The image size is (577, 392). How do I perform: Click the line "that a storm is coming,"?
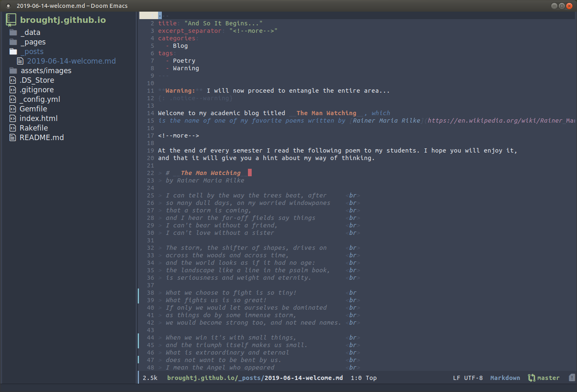208,210
